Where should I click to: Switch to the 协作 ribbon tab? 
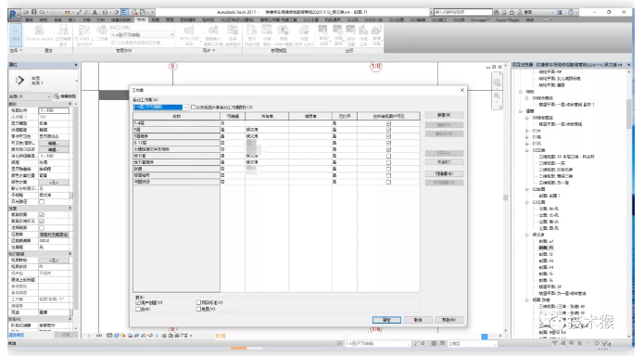tap(141, 19)
